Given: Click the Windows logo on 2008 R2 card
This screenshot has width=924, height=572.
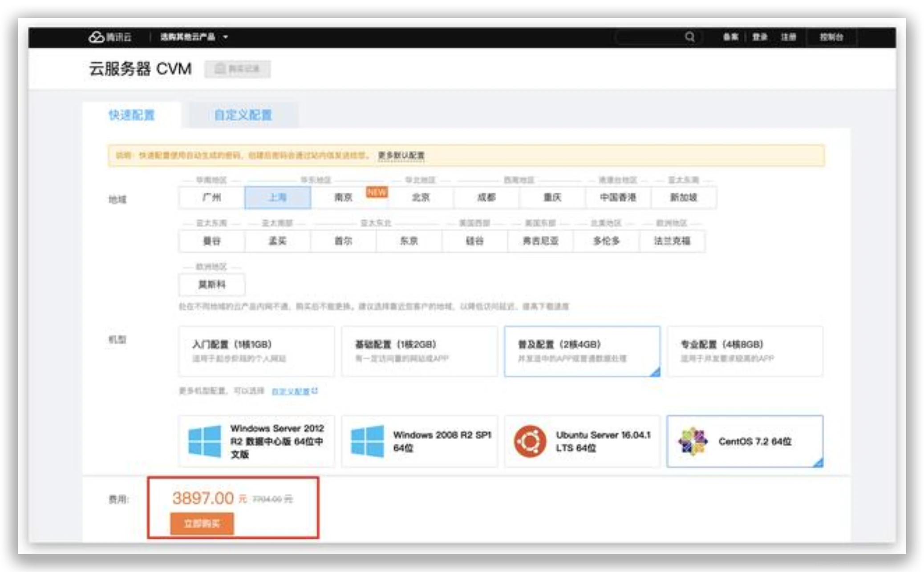Looking at the screenshot, I should (x=367, y=441).
